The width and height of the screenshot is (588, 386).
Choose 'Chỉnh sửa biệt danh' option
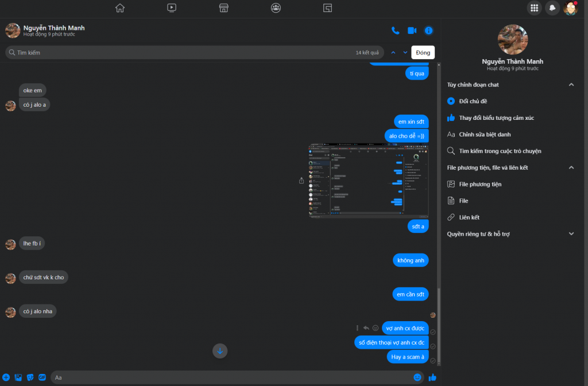485,134
